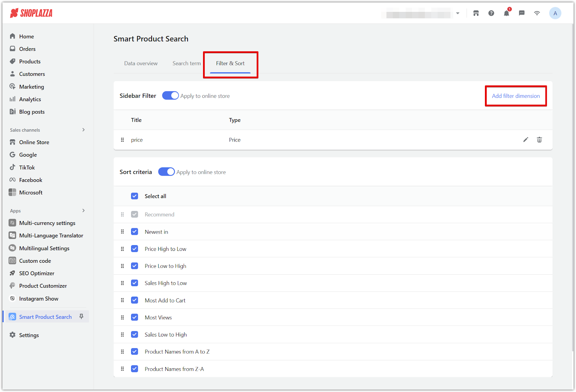Viewport: 576px width, 392px height.
Task: Go to Settings in the sidebar
Action: click(x=29, y=335)
